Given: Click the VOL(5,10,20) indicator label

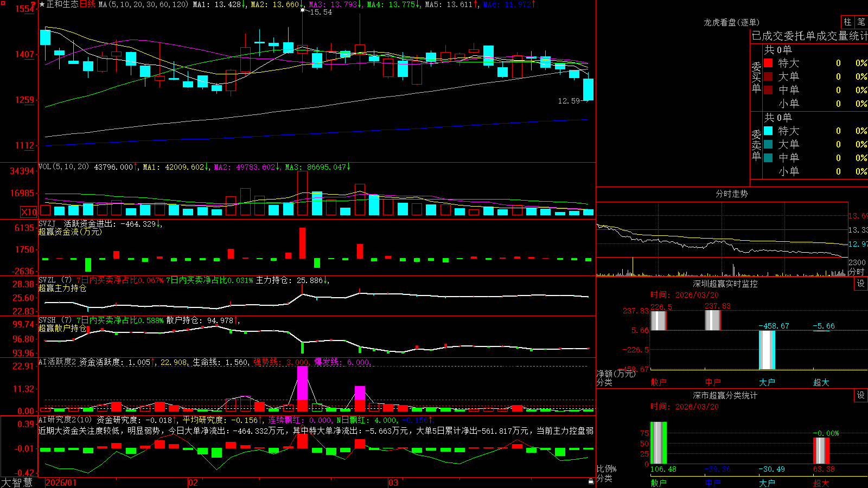Looking at the screenshot, I should pos(63,167).
